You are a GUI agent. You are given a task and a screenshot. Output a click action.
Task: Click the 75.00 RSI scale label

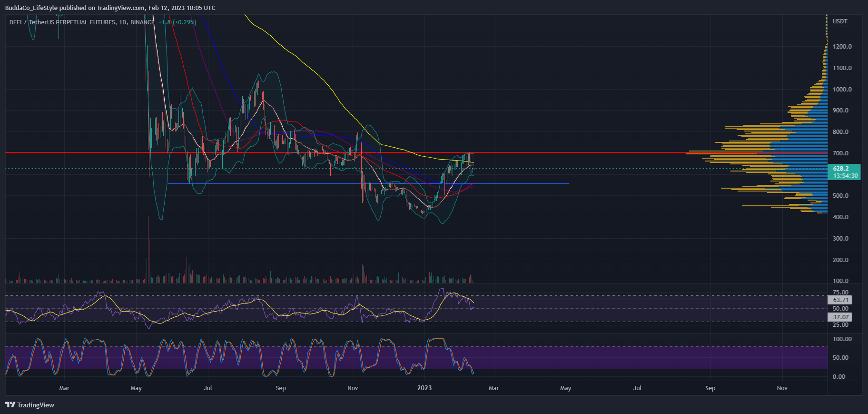tap(840, 293)
